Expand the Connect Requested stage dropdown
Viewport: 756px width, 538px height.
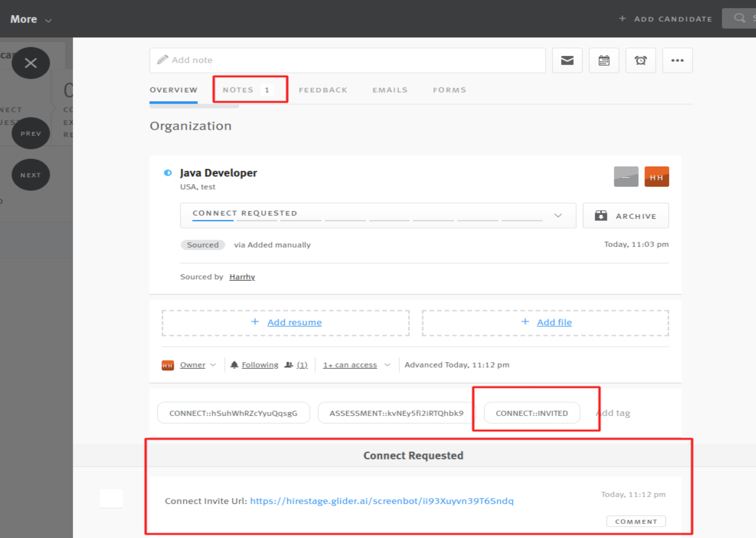point(558,215)
